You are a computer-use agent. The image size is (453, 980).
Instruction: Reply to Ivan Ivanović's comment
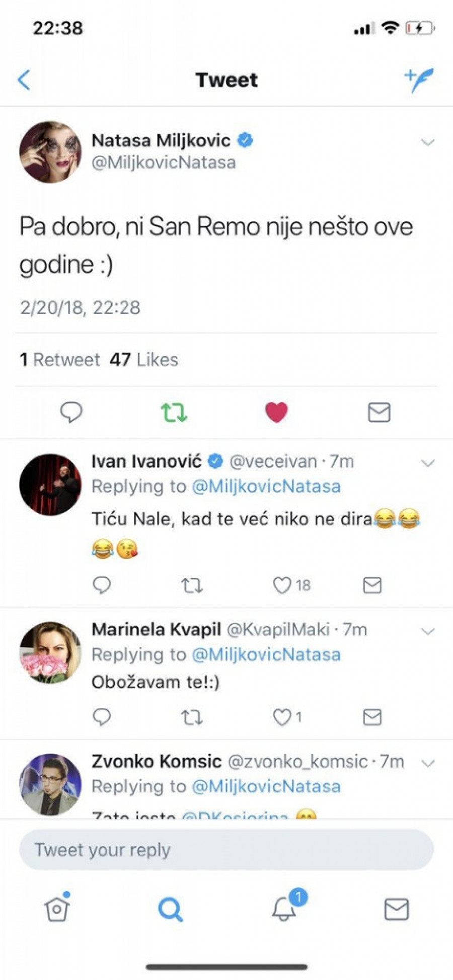(x=102, y=585)
